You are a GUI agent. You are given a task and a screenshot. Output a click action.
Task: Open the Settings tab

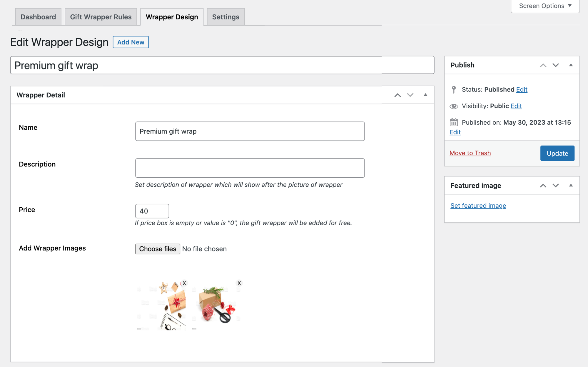click(x=225, y=17)
